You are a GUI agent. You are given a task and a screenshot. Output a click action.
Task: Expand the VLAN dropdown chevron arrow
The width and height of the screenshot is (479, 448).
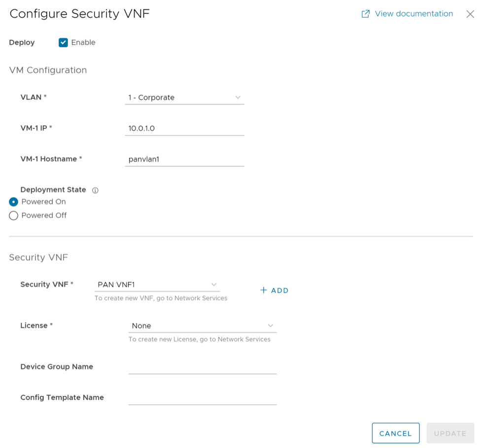(x=238, y=97)
